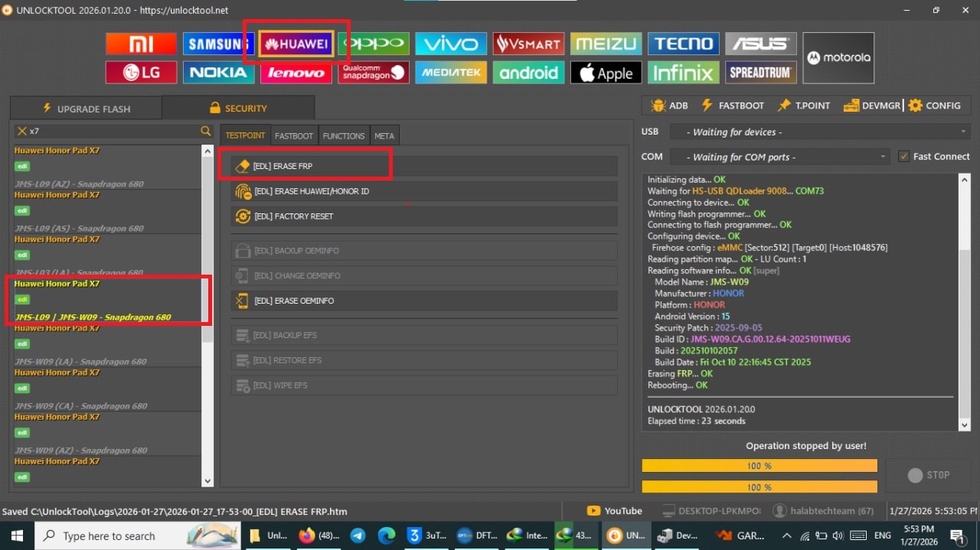Open Telegram from the taskbar
980x550 pixels.
coord(357,535)
